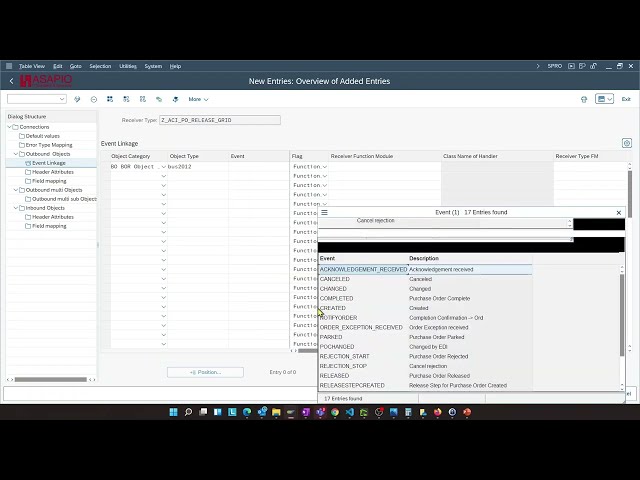Click the Exit button
The height and width of the screenshot is (480, 640).
[x=626, y=99]
